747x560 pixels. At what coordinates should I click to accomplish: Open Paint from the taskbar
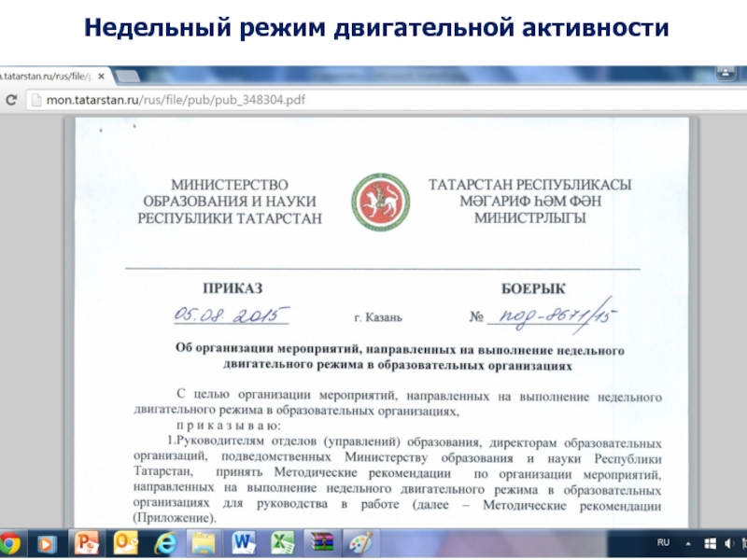tap(360, 543)
